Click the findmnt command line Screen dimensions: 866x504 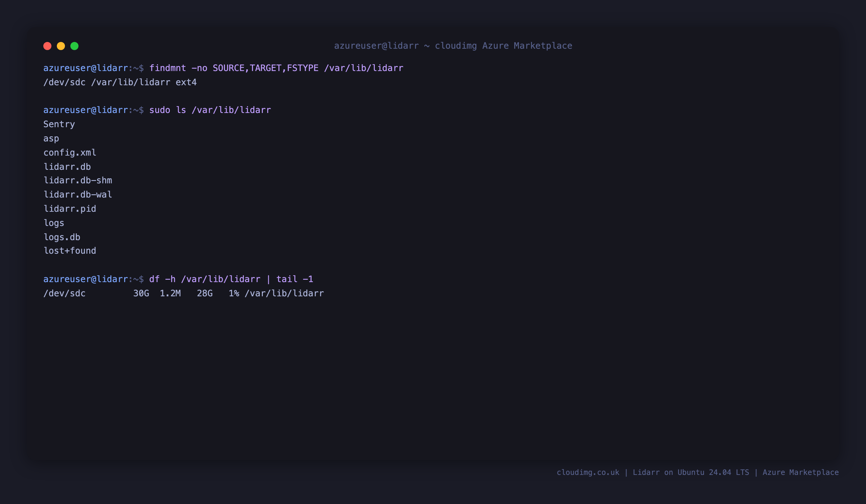(276, 68)
